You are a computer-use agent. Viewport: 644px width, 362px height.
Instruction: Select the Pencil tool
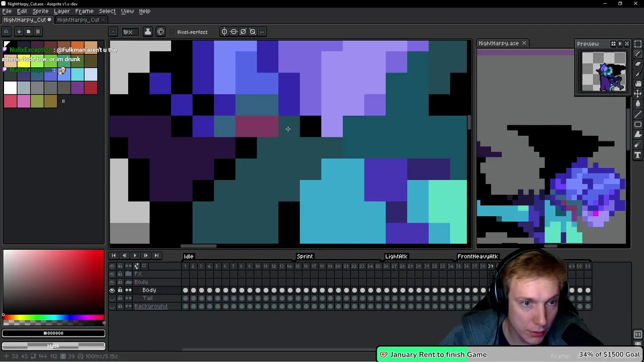tap(638, 54)
